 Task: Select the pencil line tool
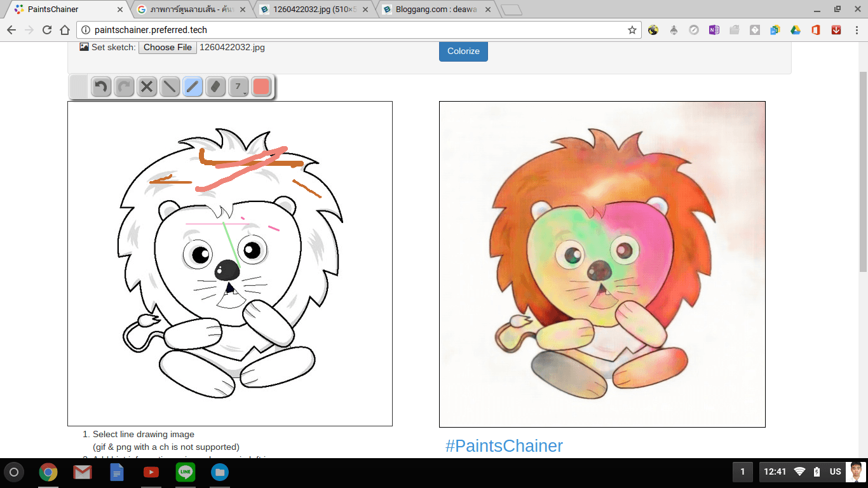[x=170, y=86]
